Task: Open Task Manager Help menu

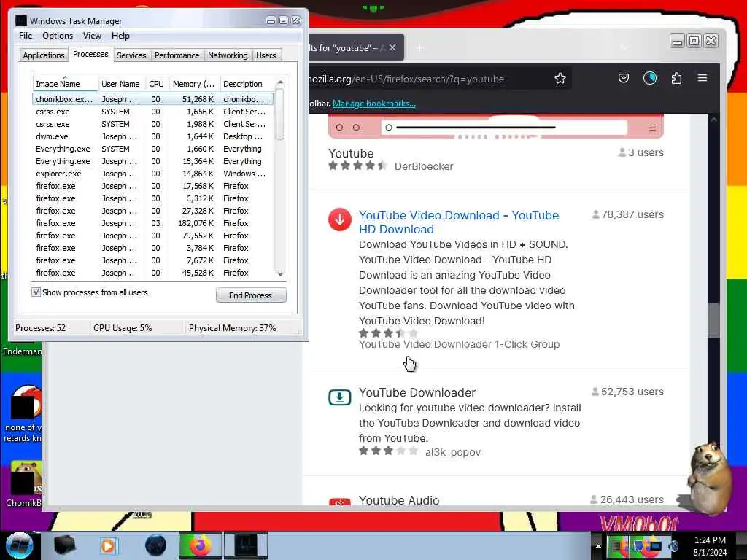Action: 120,36
